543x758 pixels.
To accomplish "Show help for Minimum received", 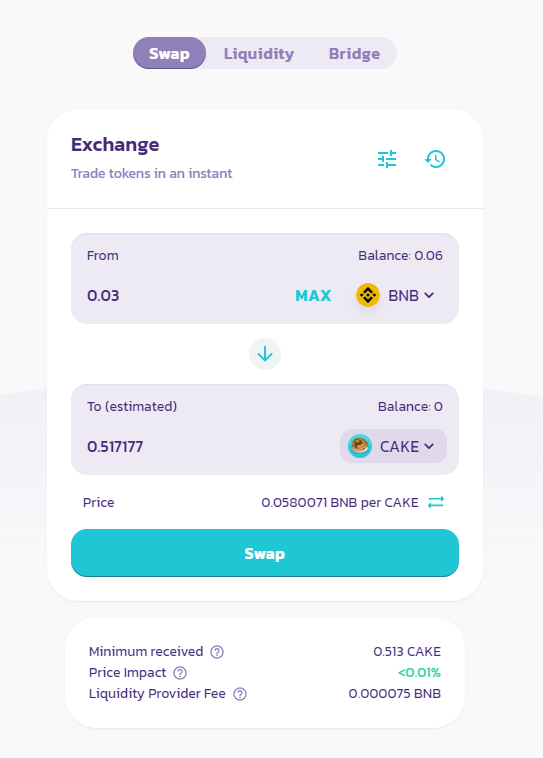I will [217, 652].
